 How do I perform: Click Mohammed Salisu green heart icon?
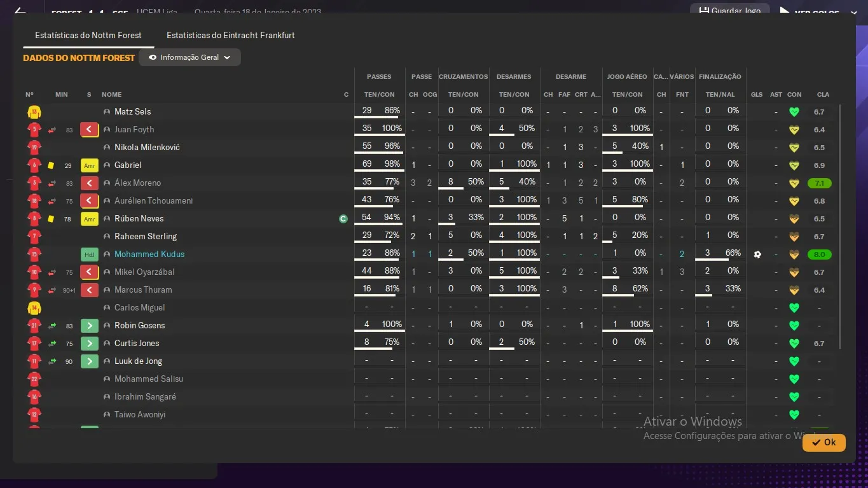click(x=794, y=379)
